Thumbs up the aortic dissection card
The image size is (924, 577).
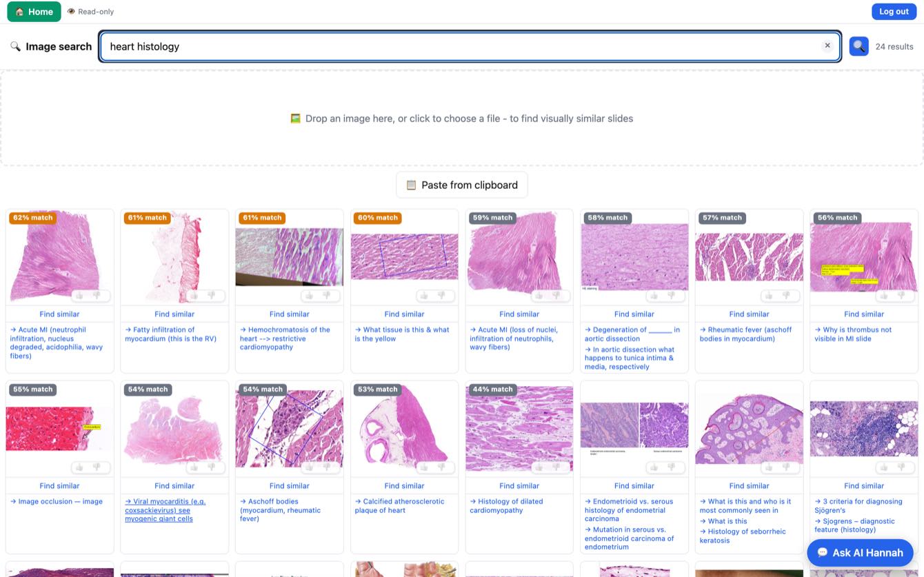point(654,296)
